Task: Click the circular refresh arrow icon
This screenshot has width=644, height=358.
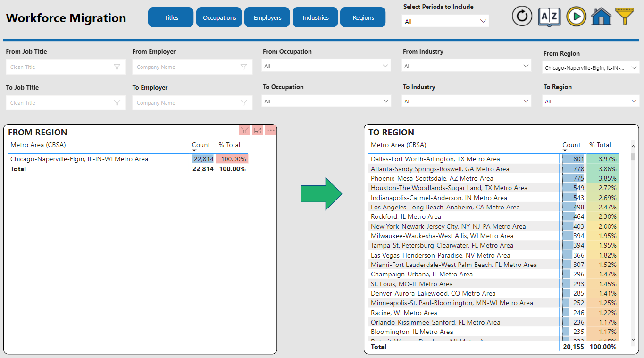Action: (522, 16)
